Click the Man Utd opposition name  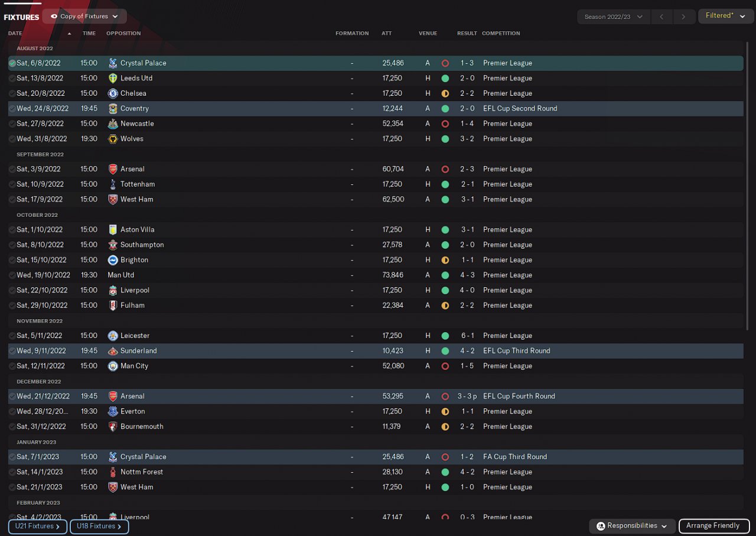(121, 275)
